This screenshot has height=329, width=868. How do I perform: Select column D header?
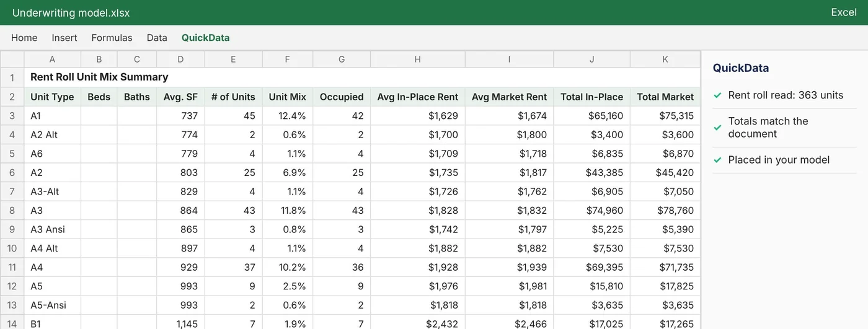(x=180, y=59)
